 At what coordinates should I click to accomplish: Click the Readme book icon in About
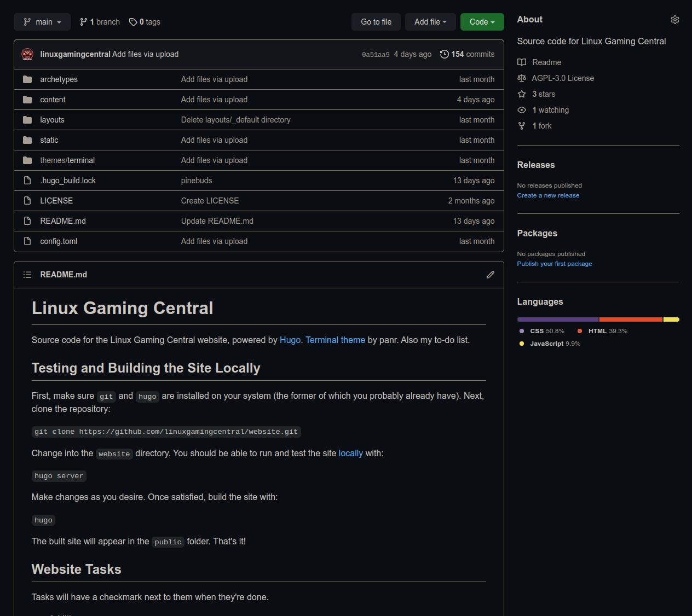pyautogui.click(x=522, y=62)
